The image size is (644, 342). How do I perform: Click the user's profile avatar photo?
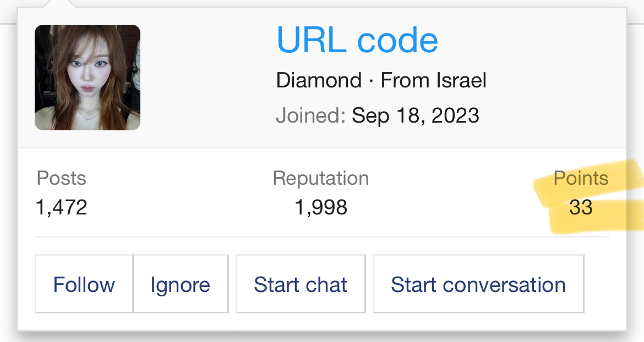pos(88,78)
